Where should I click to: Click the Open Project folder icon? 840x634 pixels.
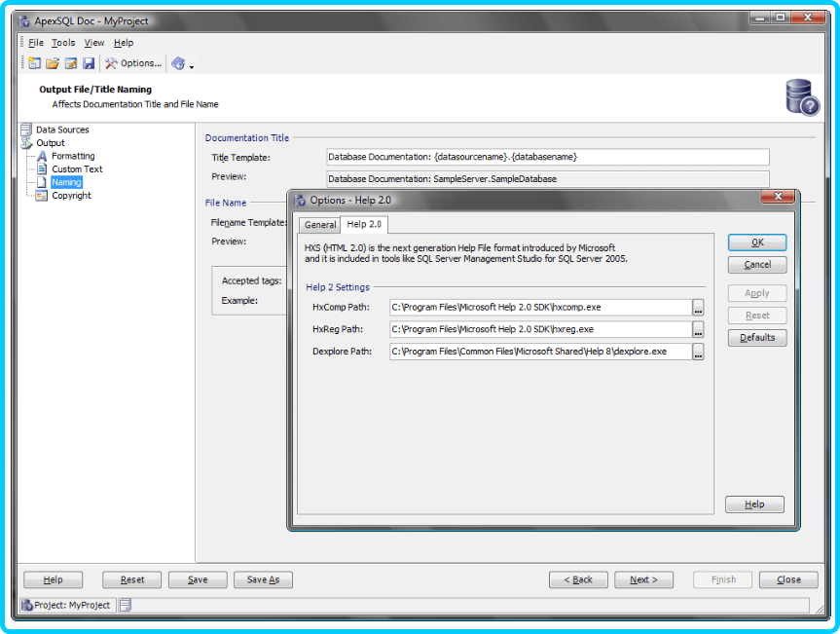pyautogui.click(x=53, y=63)
